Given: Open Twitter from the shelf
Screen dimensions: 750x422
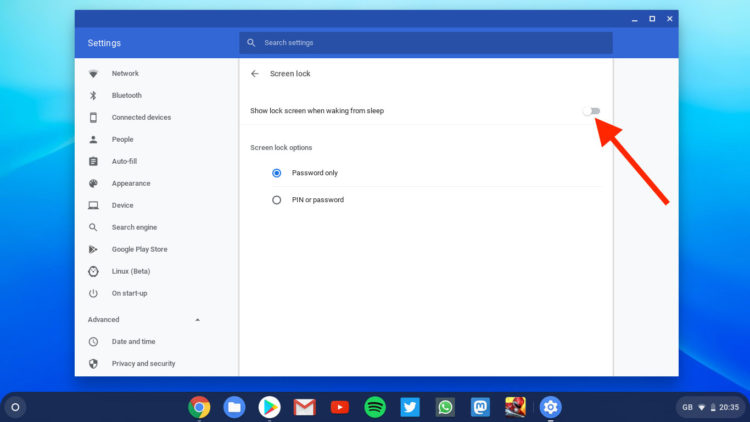Looking at the screenshot, I should (410, 407).
